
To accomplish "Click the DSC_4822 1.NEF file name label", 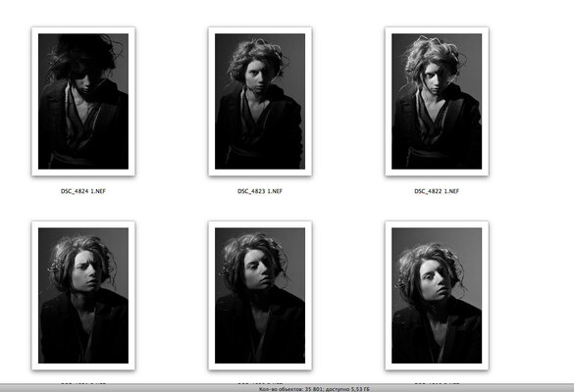I will (437, 191).
